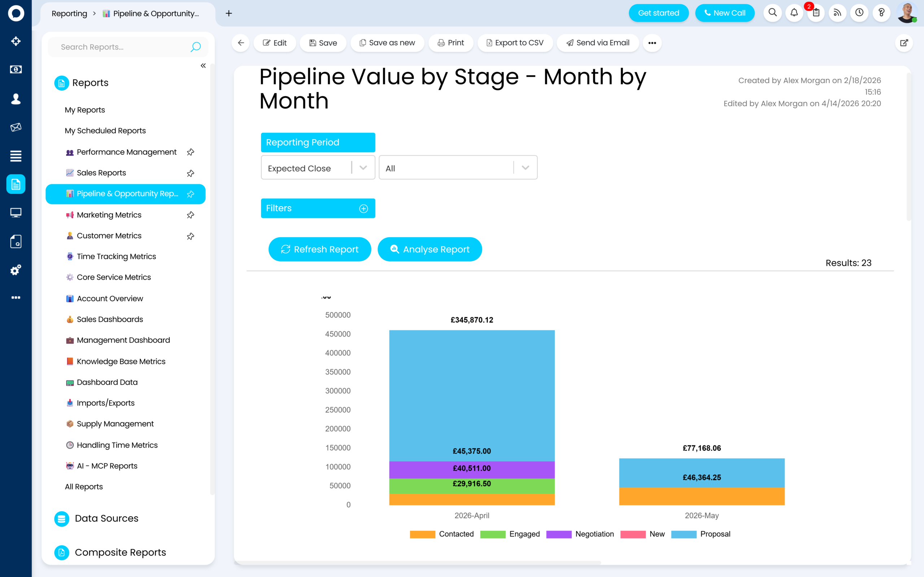This screenshot has height=577, width=924.
Task: Click the Refresh Report button
Action: click(x=319, y=249)
